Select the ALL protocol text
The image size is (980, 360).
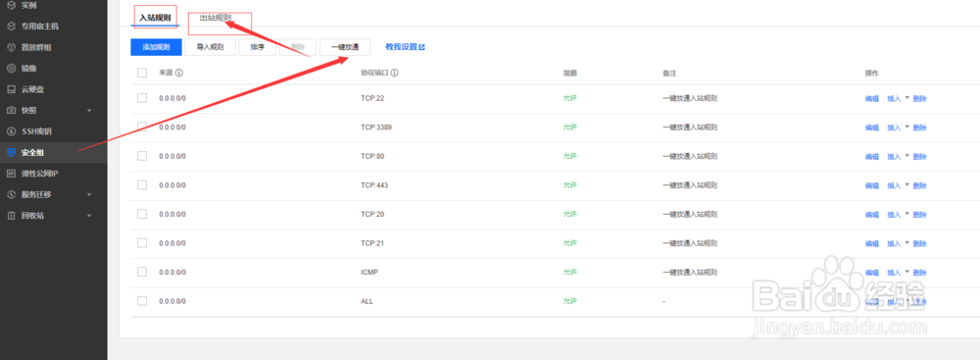[x=367, y=301]
